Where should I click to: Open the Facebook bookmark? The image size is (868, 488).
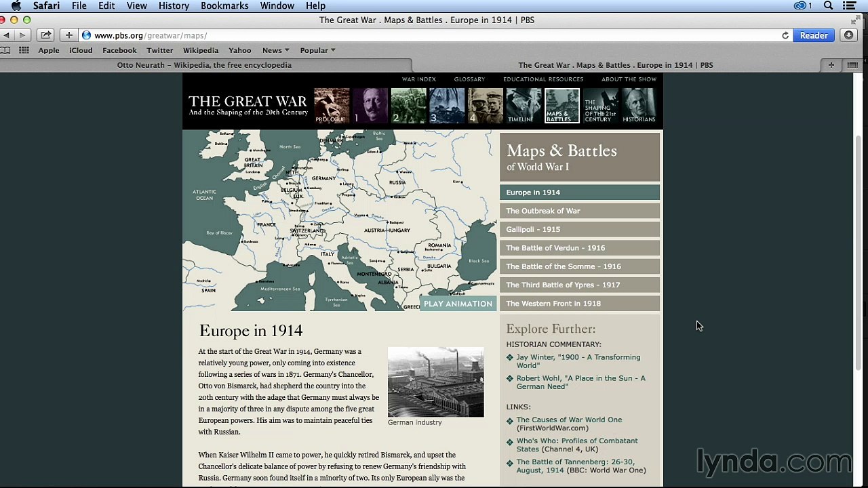(119, 50)
